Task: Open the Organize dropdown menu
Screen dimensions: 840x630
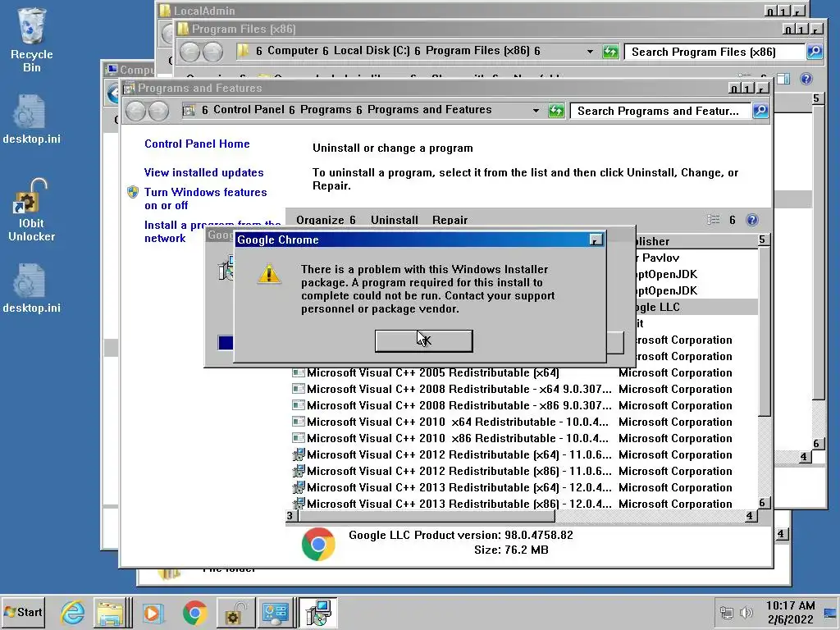Action: coord(326,220)
